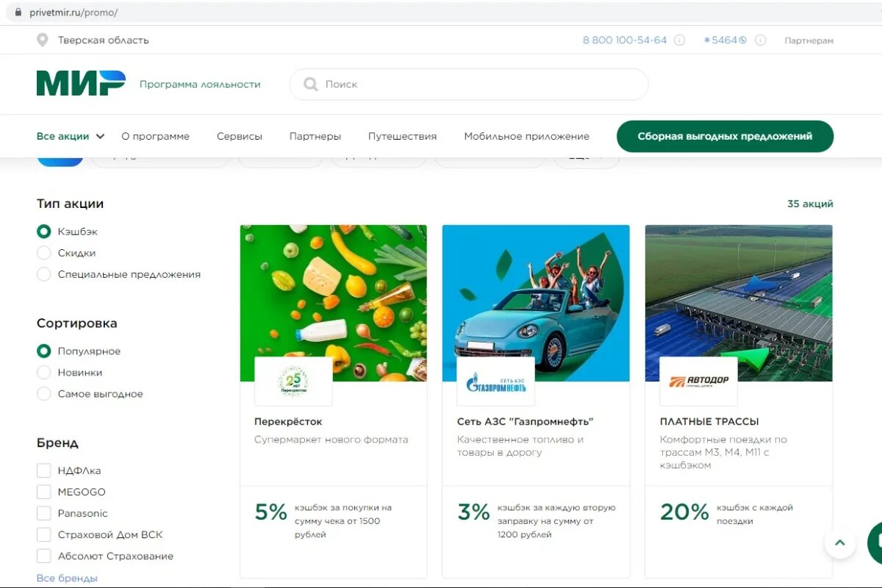Expand the Все акции dropdown menu

point(71,136)
